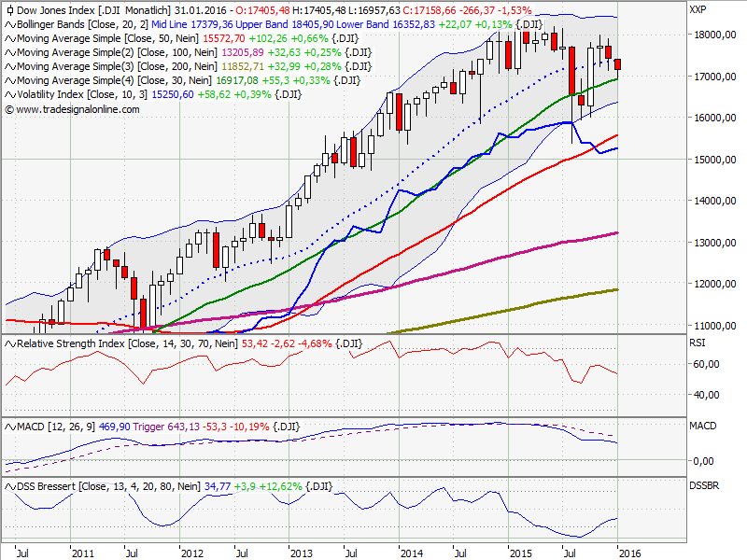
Task: Click the DSS Bressert indicator icon
Action: (x=10, y=486)
